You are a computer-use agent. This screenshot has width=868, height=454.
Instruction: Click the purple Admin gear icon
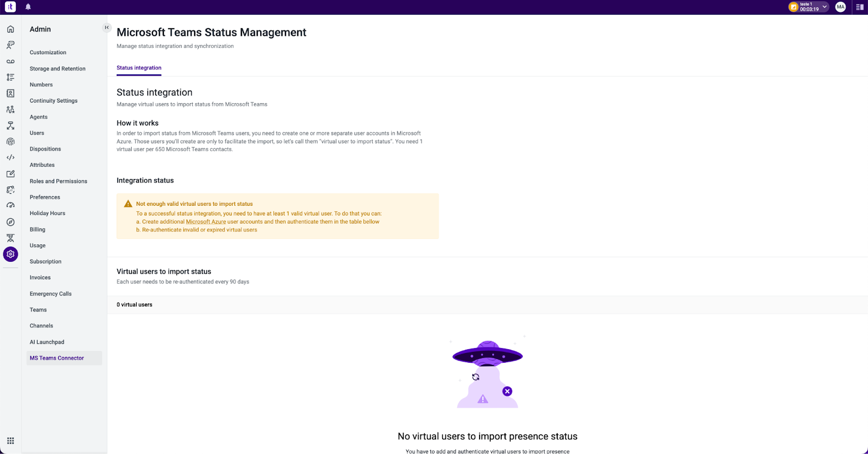tap(10, 254)
